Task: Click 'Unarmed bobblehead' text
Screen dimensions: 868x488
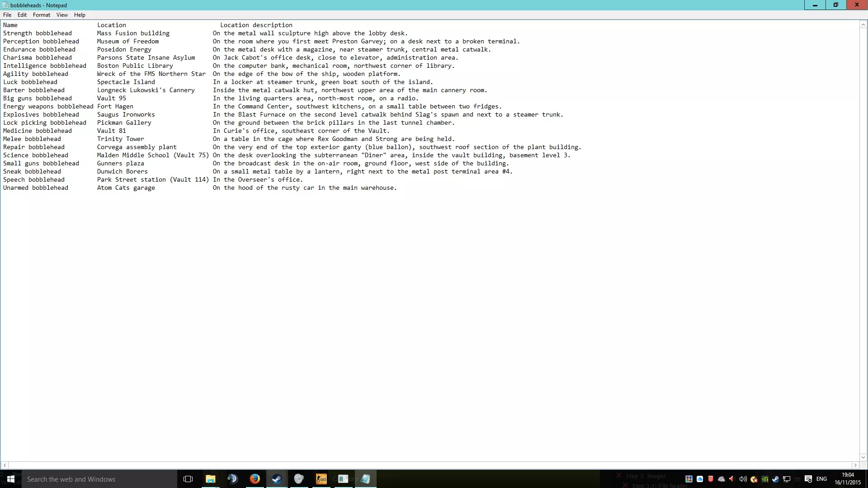Action: click(36, 188)
